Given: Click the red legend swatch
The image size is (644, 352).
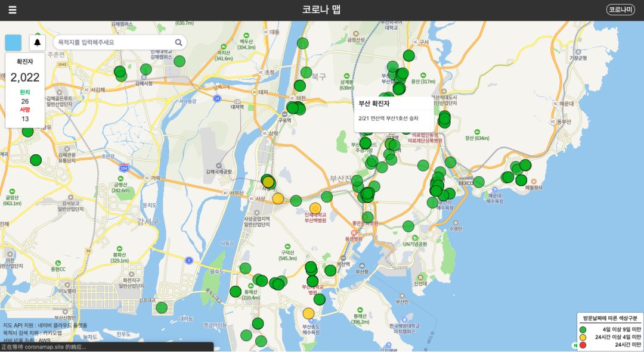Looking at the screenshot, I should click(x=583, y=345).
